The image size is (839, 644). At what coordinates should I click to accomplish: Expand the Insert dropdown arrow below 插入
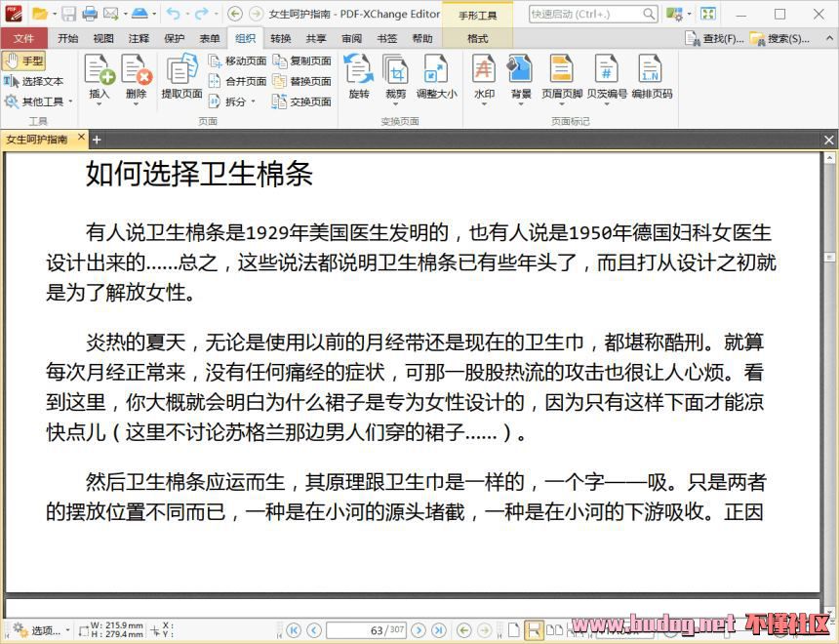(100, 103)
